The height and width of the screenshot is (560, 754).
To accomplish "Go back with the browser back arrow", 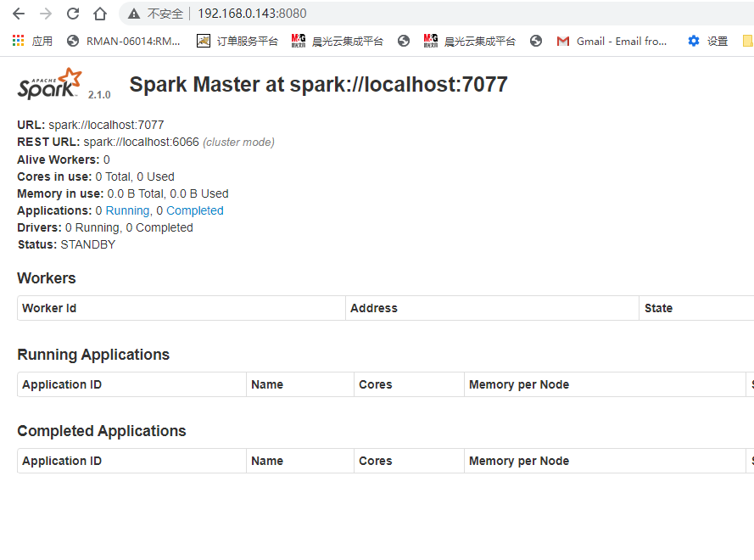I will pos(19,14).
